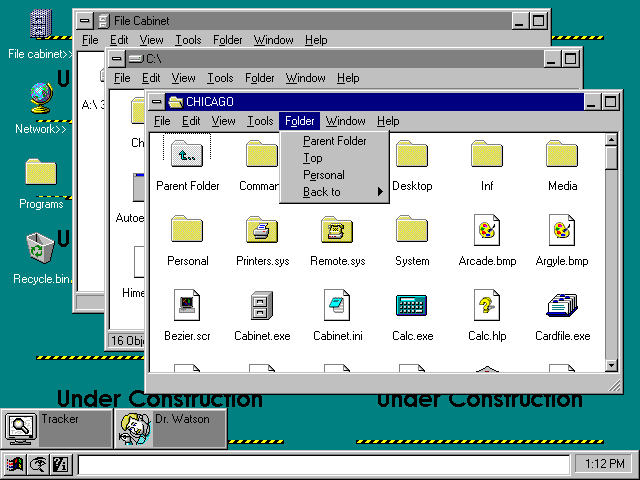This screenshot has width=640, height=480.
Task: Open Tools menu in CHICAGO window
Action: click(260, 121)
